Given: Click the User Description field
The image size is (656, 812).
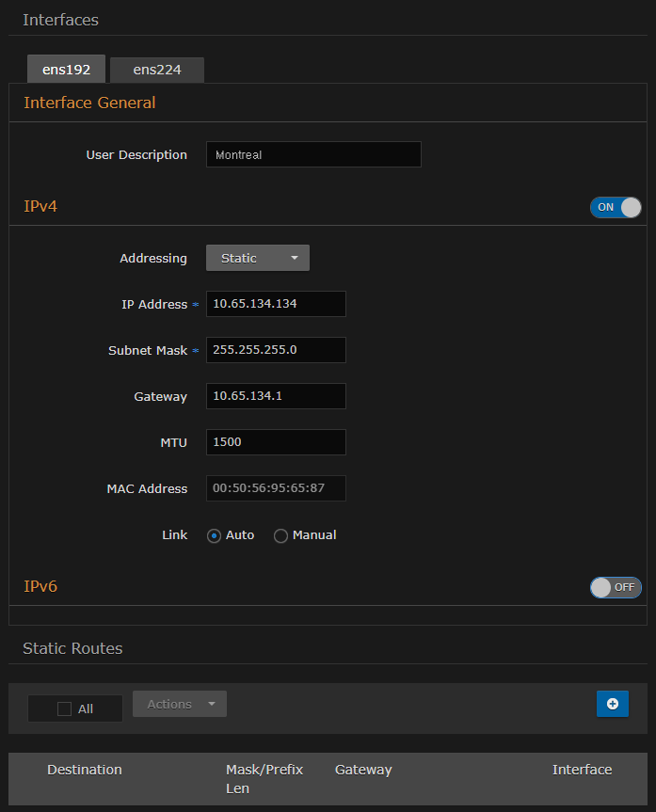Looking at the screenshot, I should tap(312, 154).
